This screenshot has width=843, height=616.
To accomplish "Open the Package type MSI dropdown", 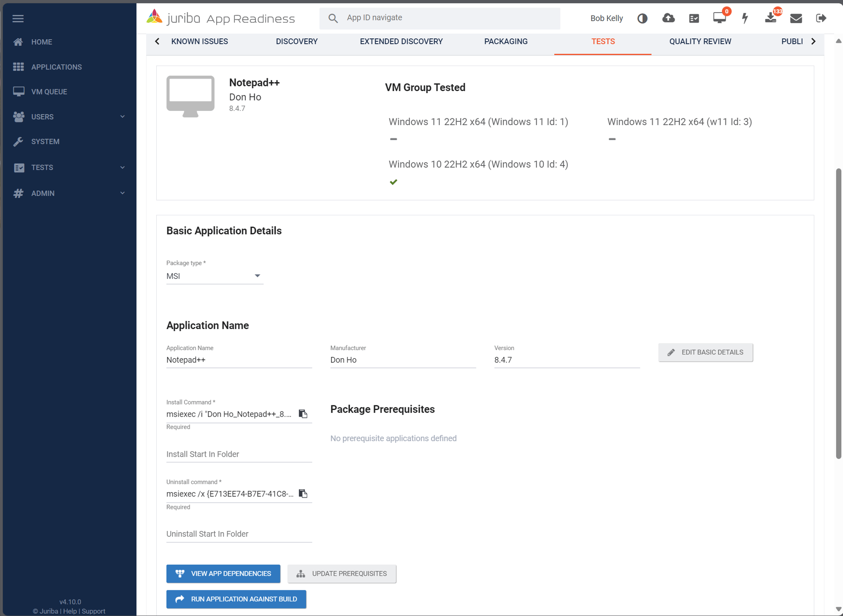I will click(x=215, y=276).
